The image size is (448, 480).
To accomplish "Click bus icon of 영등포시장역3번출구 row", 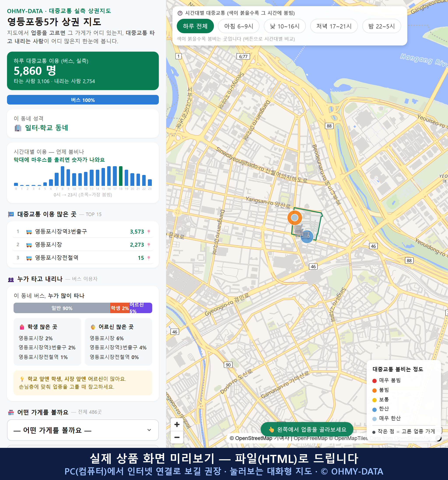I will click(x=29, y=232).
